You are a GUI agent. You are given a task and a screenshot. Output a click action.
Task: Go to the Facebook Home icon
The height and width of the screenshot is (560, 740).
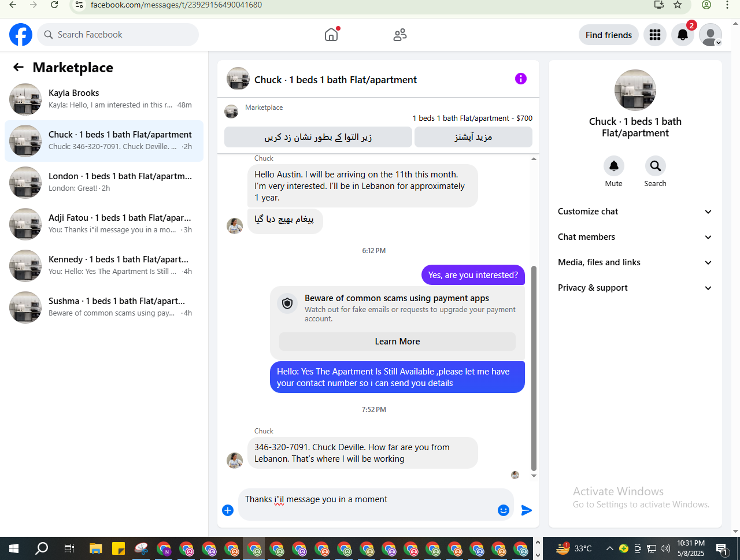click(x=331, y=35)
